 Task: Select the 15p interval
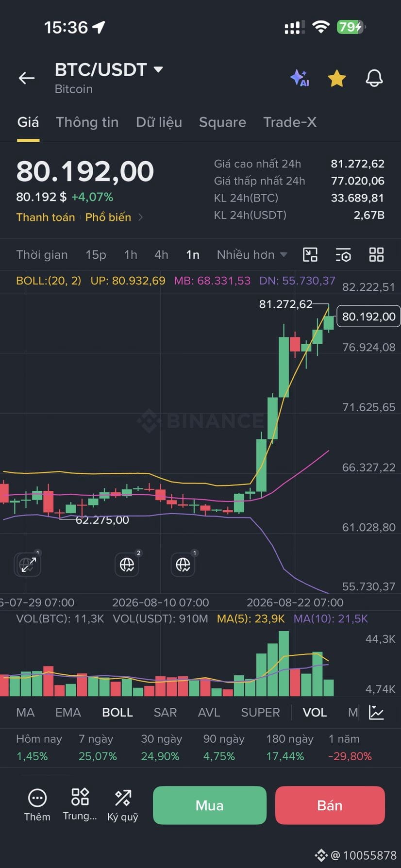coord(96,254)
